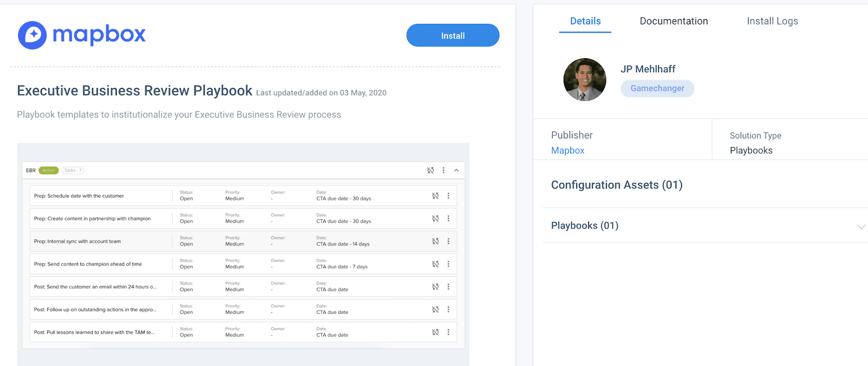Click sync icon for 'Internal sync with account team'

[x=435, y=242]
